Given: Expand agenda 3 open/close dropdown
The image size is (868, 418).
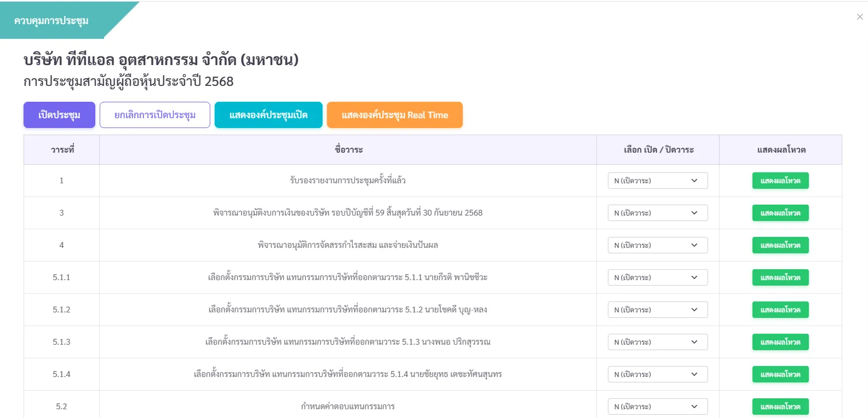Looking at the screenshot, I should point(657,213).
